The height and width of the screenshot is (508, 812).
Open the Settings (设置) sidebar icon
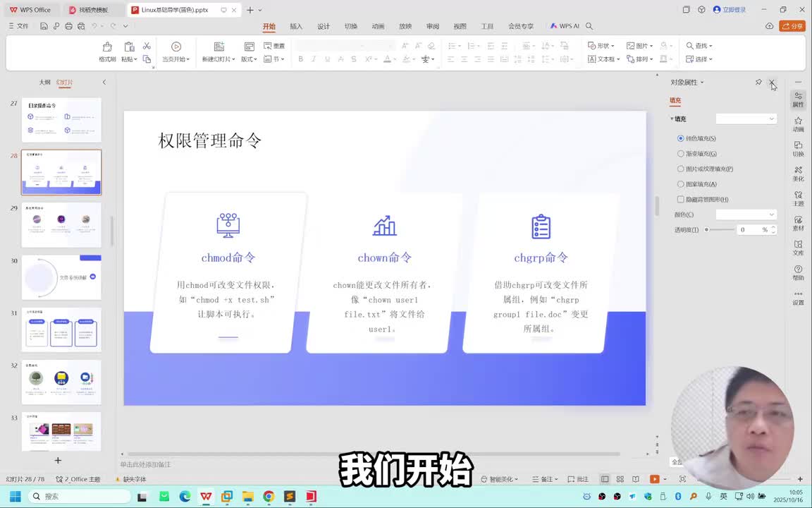[x=798, y=298]
